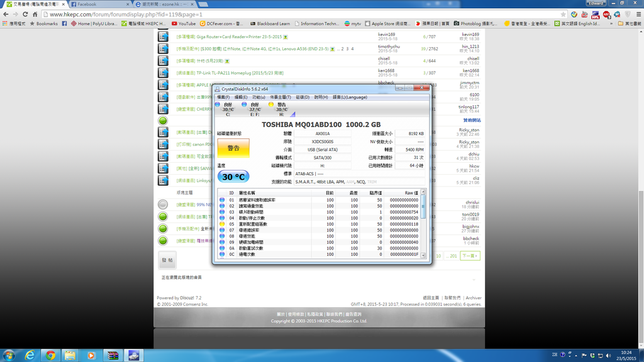Open the 功能(u) menu in CrystalDiskInfo
Viewport: 644px width, 362px height.
[258, 97]
